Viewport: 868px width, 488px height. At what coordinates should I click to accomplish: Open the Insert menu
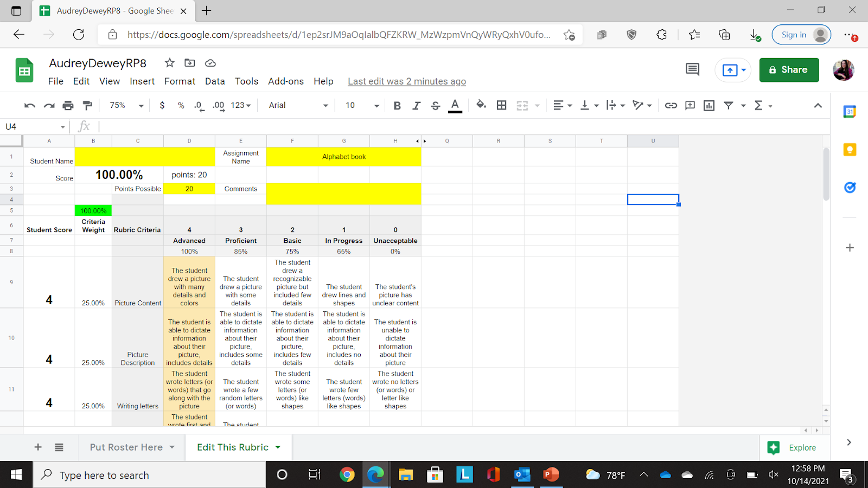142,81
